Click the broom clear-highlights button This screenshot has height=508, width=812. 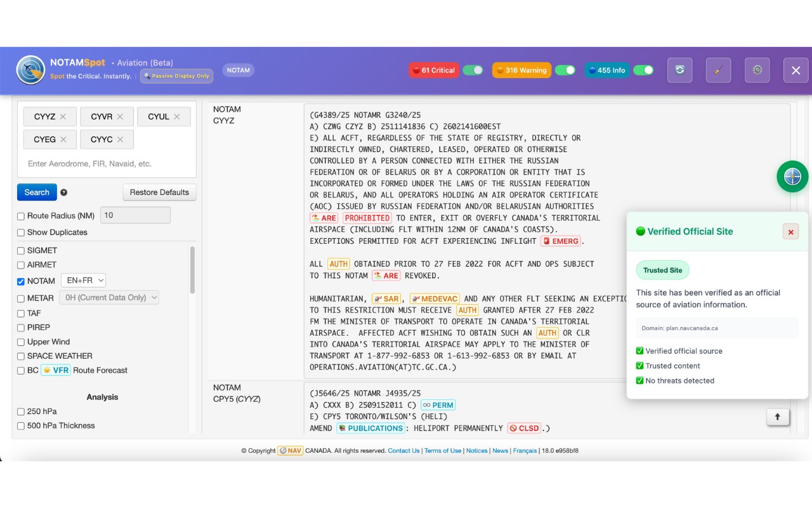pos(719,70)
